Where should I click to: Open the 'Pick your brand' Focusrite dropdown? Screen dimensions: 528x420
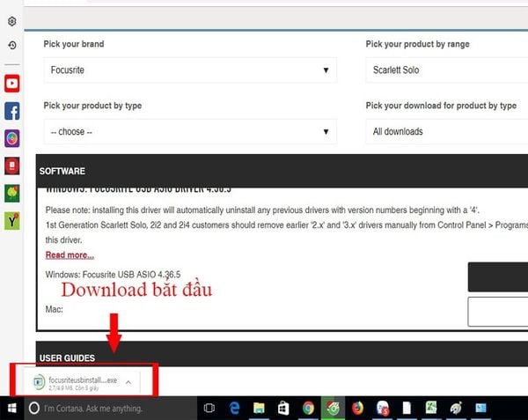point(190,70)
